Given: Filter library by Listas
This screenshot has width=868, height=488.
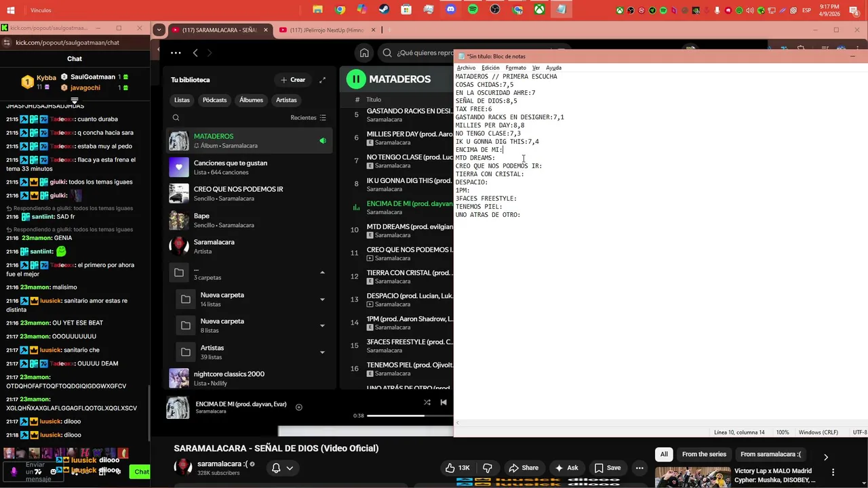Looking at the screenshot, I should (182, 100).
